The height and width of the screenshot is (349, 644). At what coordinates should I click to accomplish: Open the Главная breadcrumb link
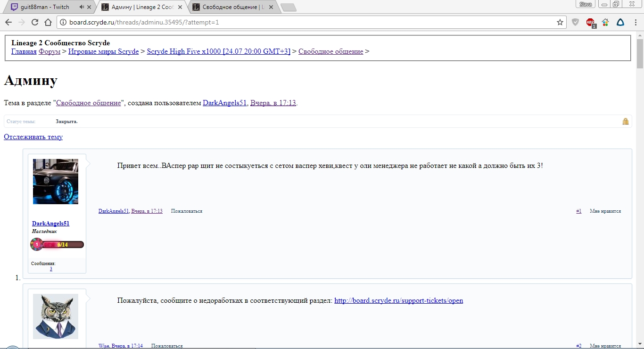coord(24,51)
